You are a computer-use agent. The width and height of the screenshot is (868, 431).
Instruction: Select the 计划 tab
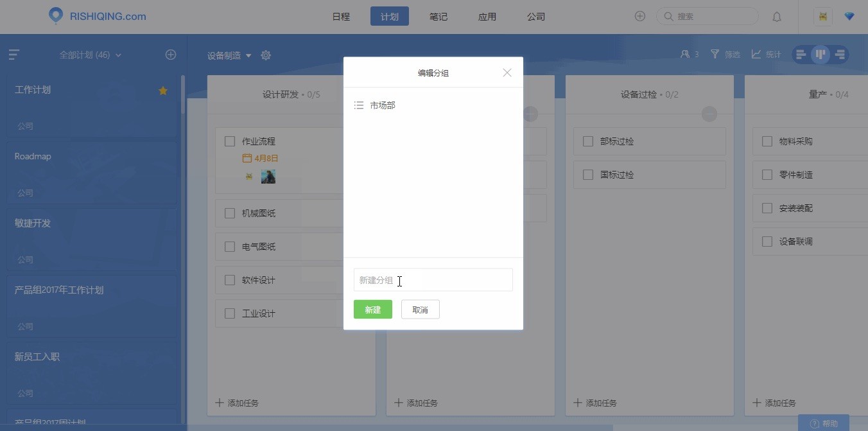(390, 17)
